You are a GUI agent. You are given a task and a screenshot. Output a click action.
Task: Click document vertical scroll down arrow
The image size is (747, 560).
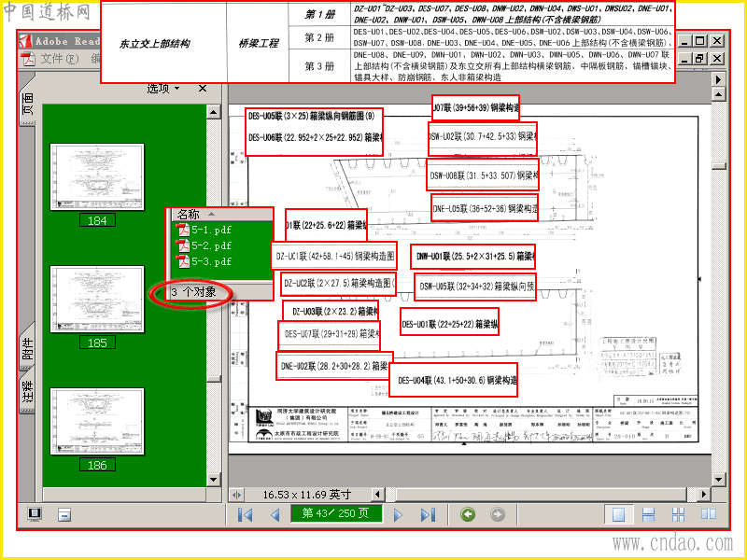click(x=719, y=479)
